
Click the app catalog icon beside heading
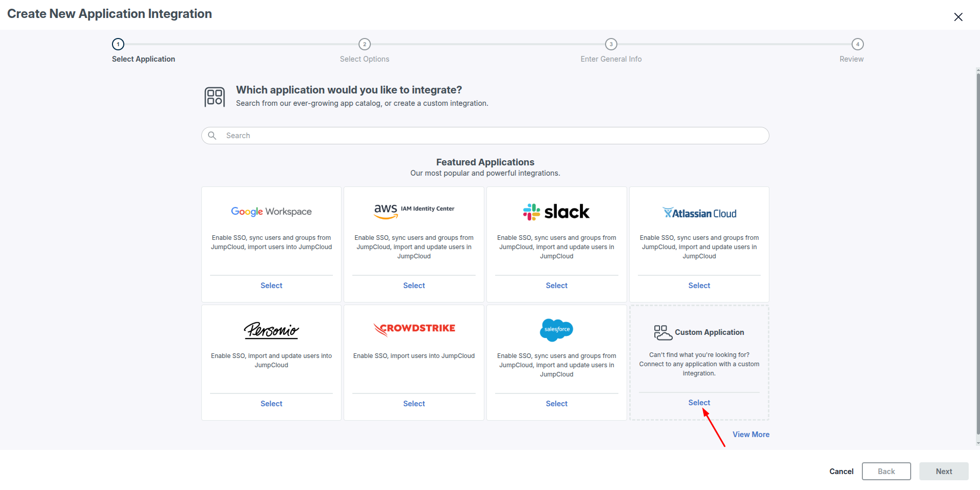(x=215, y=97)
